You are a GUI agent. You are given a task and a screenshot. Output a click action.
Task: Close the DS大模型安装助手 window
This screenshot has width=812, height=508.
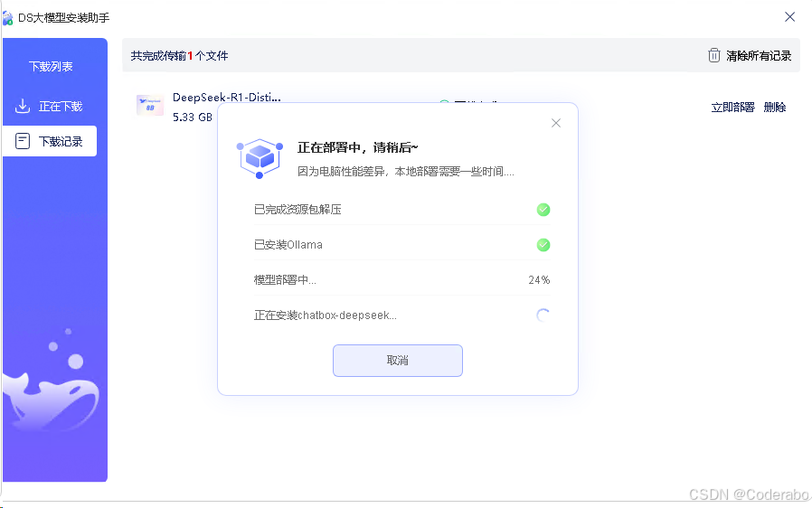(x=789, y=17)
